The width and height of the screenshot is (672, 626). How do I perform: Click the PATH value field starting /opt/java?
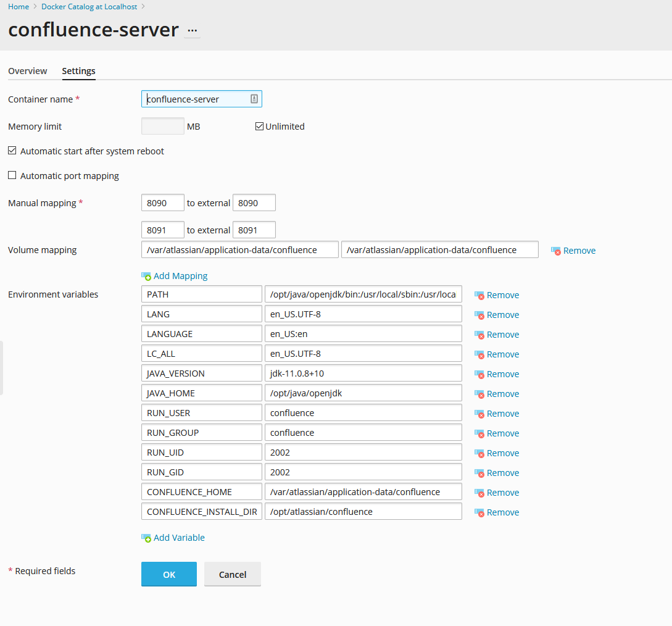coord(363,294)
